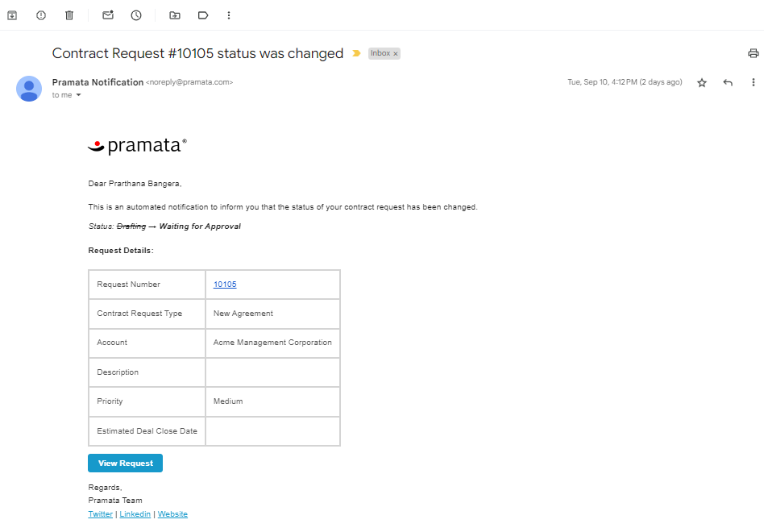Delete this email with trash icon

[x=69, y=15]
